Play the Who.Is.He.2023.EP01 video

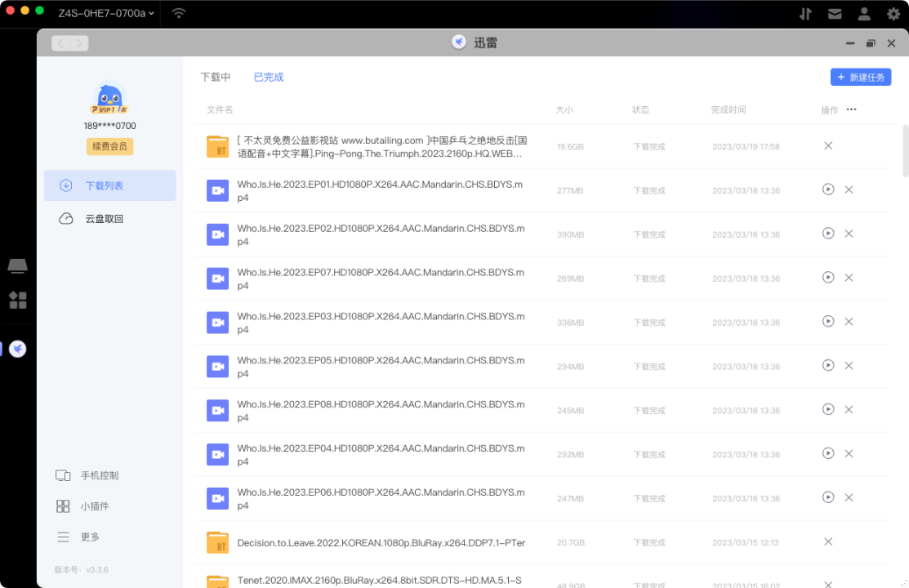[828, 189]
